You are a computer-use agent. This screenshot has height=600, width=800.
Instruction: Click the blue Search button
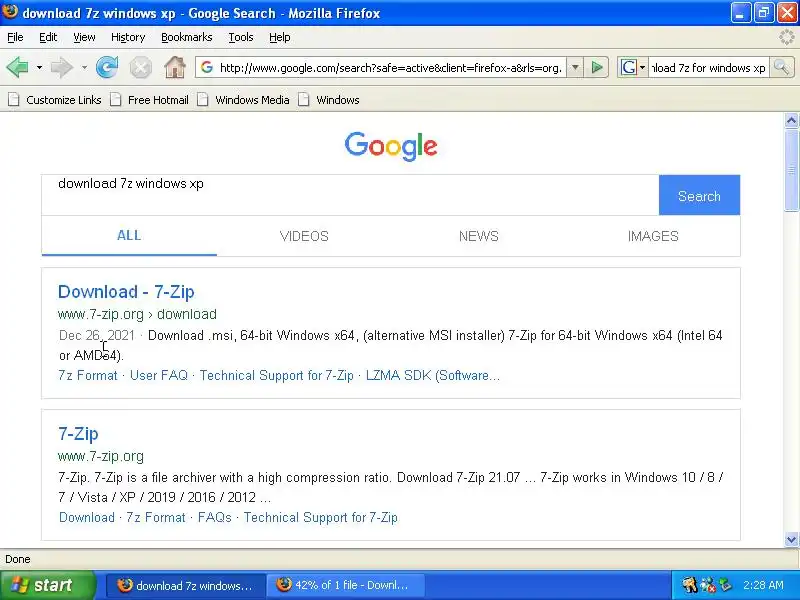(x=699, y=195)
